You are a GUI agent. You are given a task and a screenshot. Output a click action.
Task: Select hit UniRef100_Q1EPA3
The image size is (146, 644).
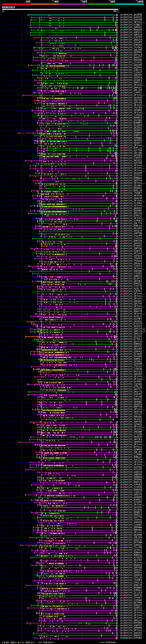(x=131, y=67)
